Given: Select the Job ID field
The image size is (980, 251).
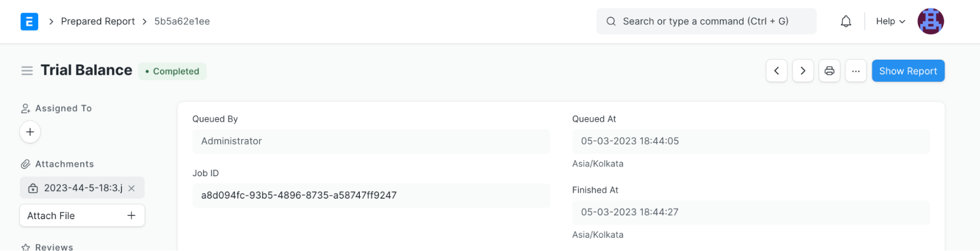Looking at the screenshot, I should click(371, 196).
